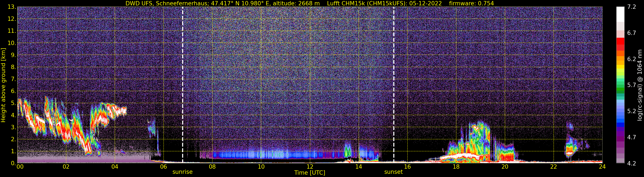Click the time axis tick label 22
This screenshot has height=177, width=644.
(554, 167)
